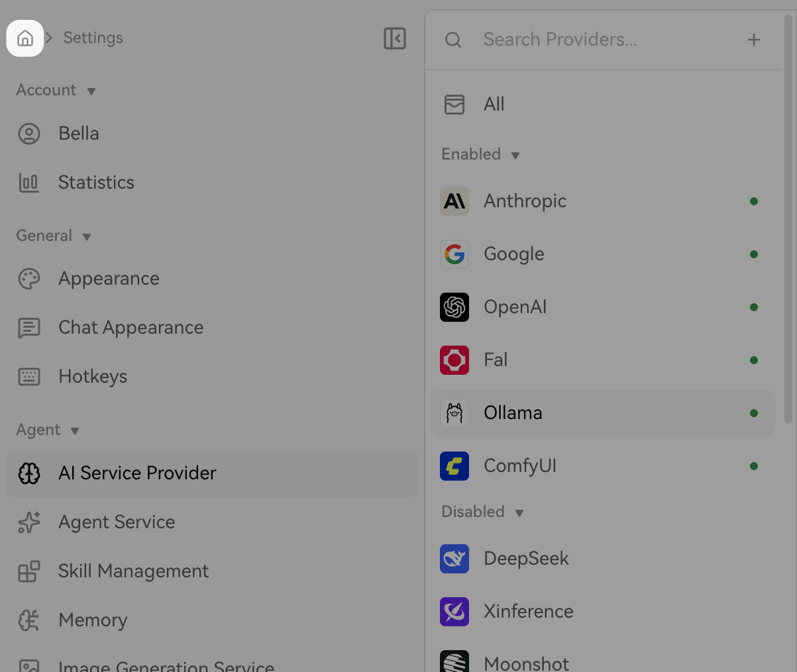
Task: Collapse the sidebar using the panel icon
Action: (394, 38)
